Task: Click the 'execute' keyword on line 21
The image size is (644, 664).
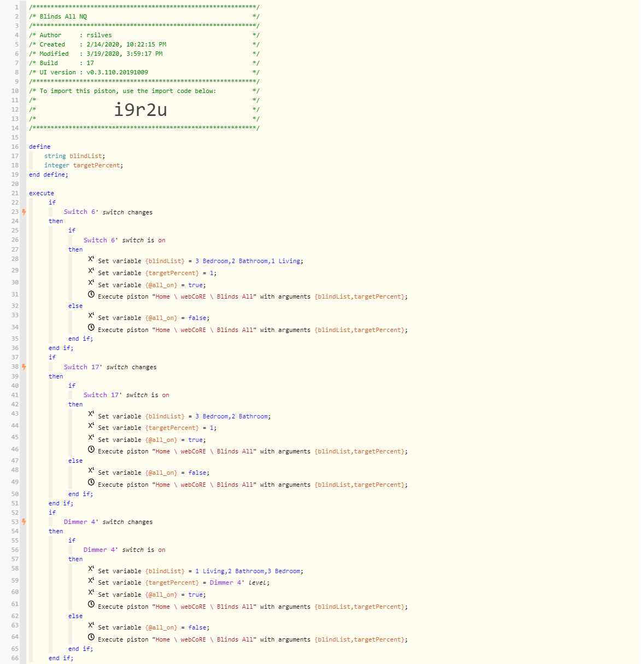Action: tap(42, 193)
